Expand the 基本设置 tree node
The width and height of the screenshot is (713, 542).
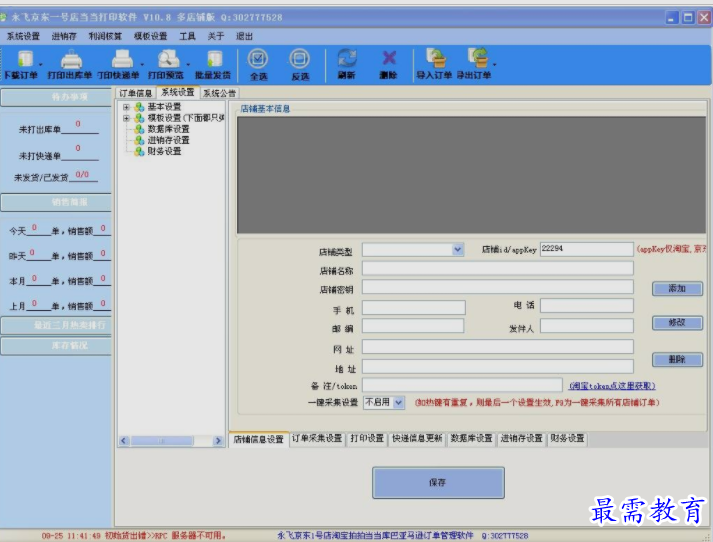pos(126,107)
